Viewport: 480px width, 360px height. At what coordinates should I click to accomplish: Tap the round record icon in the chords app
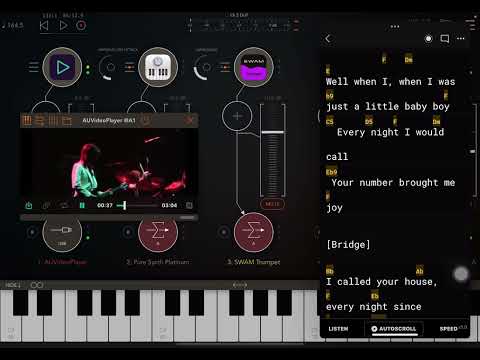[x=428, y=39]
